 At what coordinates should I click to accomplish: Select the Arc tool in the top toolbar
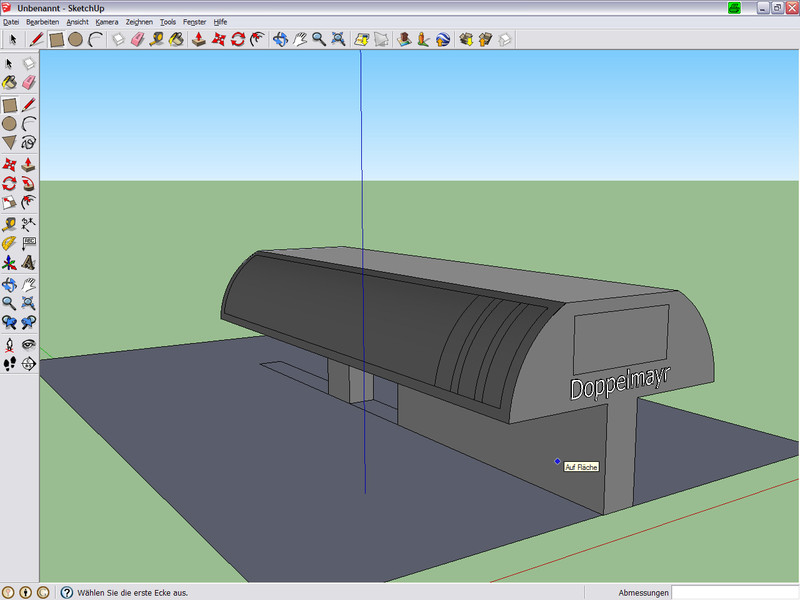point(95,39)
